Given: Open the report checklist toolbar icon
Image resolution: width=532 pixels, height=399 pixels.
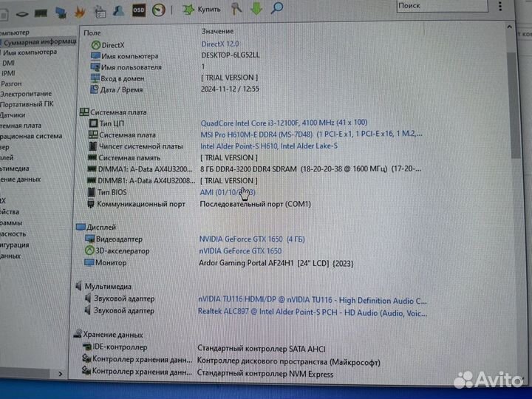Looking at the screenshot, I should (x=100, y=12).
